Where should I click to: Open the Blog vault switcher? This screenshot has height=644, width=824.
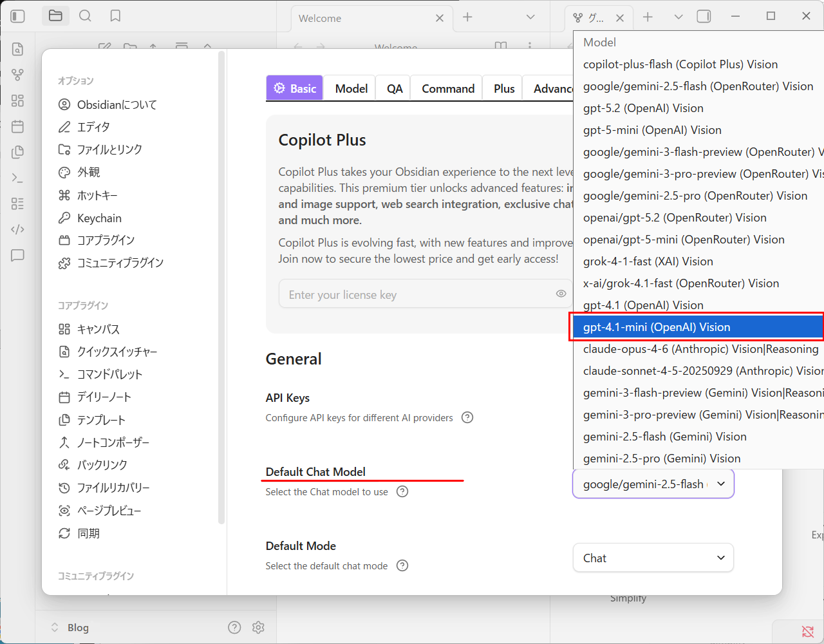click(70, 627)
